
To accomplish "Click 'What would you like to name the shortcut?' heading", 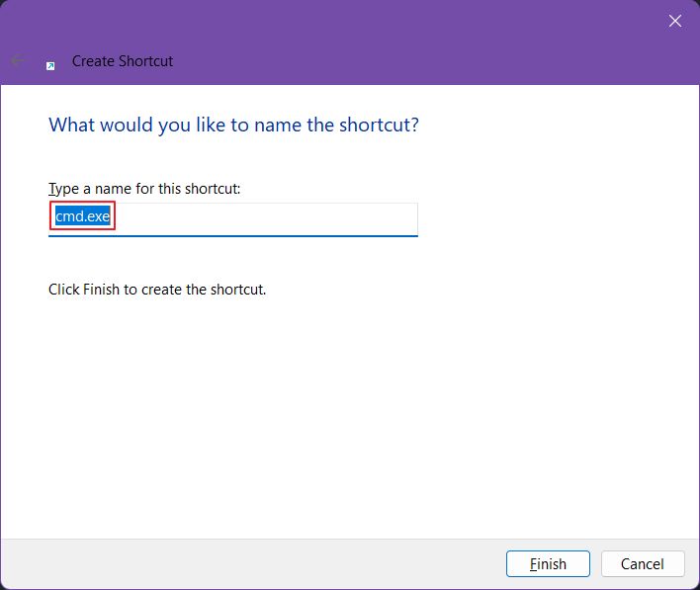I will pyautogui.click(x=233, y=125).
